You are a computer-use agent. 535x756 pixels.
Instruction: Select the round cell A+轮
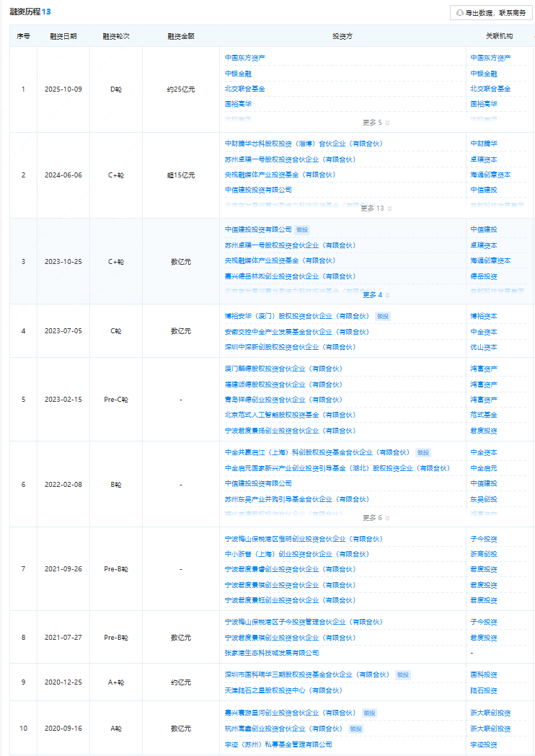tap(115, 682)
